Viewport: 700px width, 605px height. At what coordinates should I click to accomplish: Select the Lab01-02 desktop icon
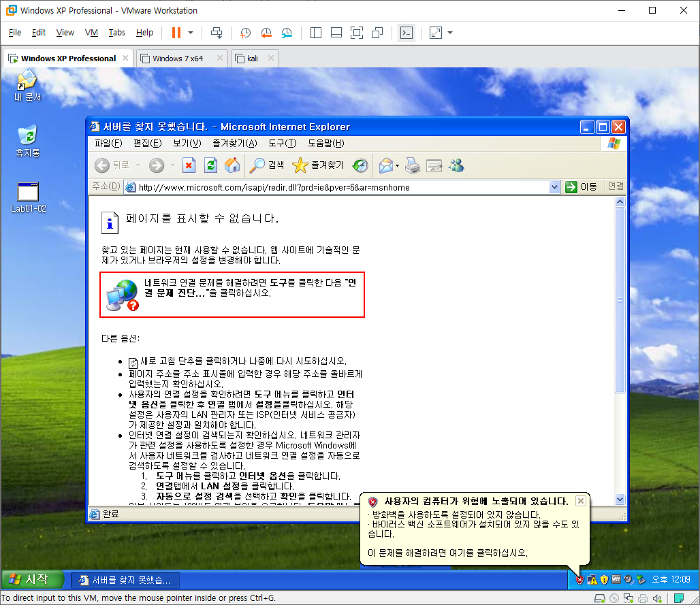tap(28, 197)
